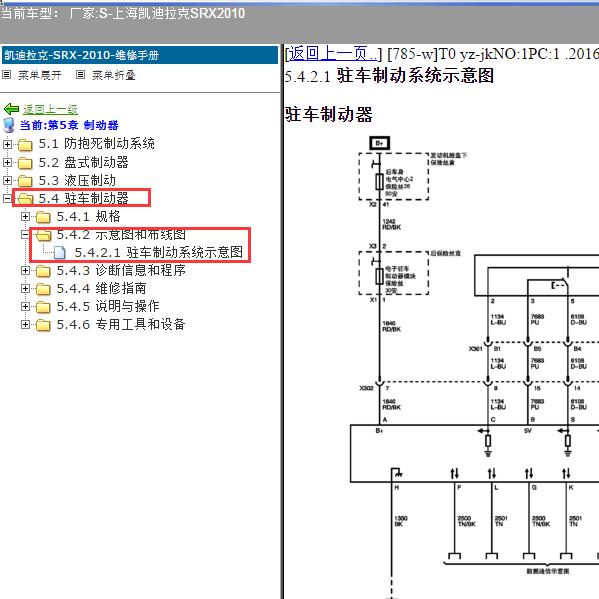Click the 返回上一页 link
Image resolution: width=599 pixels, height=599 pixels.
click(x=332, y=53)
